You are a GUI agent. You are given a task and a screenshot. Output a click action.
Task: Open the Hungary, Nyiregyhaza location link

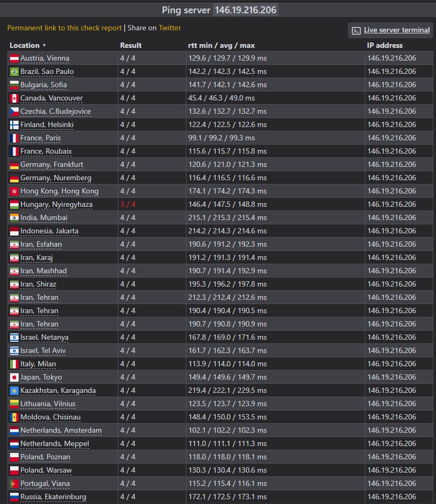pyautogui.click(x=56, y=205)
